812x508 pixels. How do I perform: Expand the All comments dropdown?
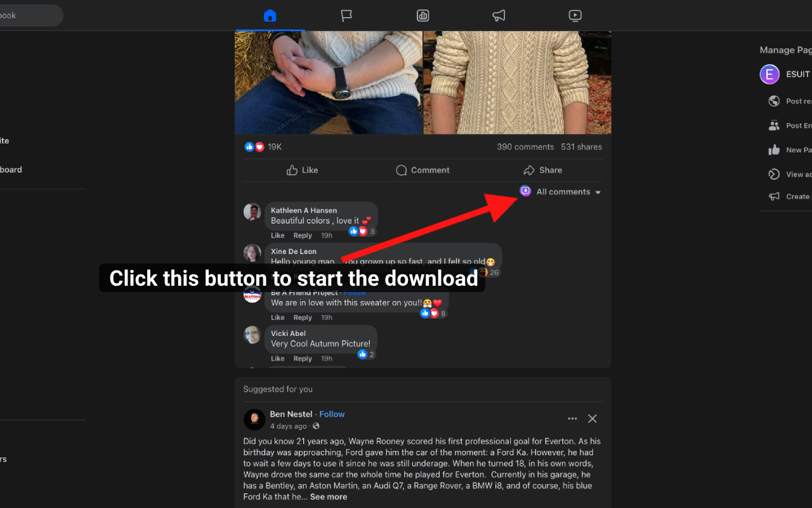click(569, 192)
